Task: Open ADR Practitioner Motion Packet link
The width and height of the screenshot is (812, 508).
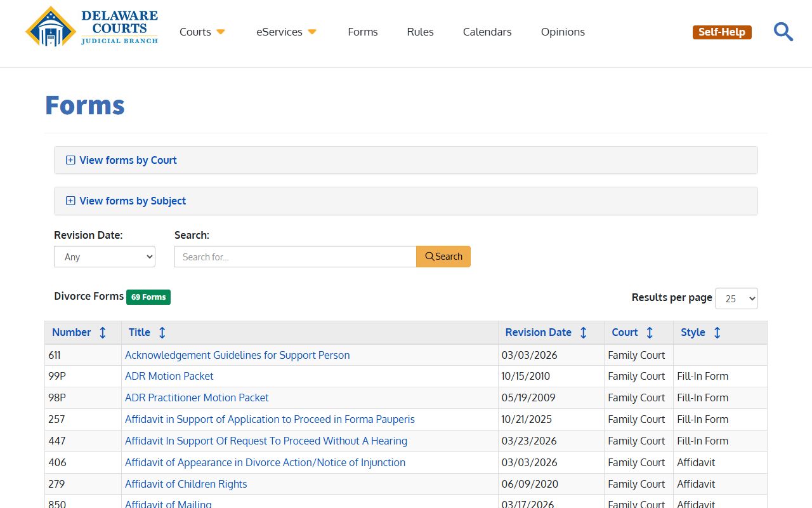Action: click(x=197, y=398)
